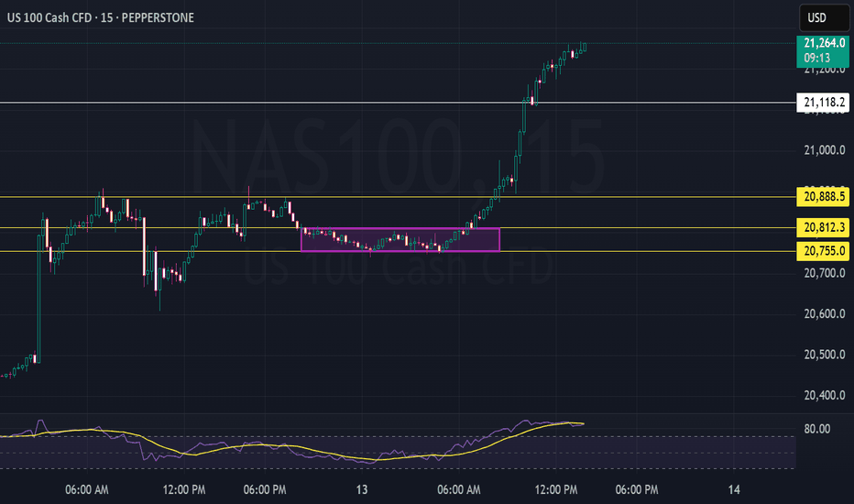Screen dimensions: 854x504
Task: Click the 80.00 indicator scale value
Action: (817, 430)
